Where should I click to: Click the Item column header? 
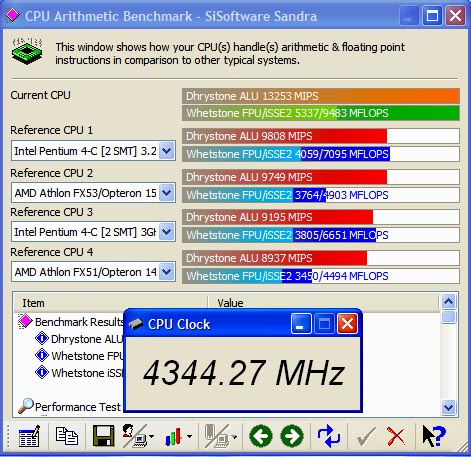click(x=111, y=303)
